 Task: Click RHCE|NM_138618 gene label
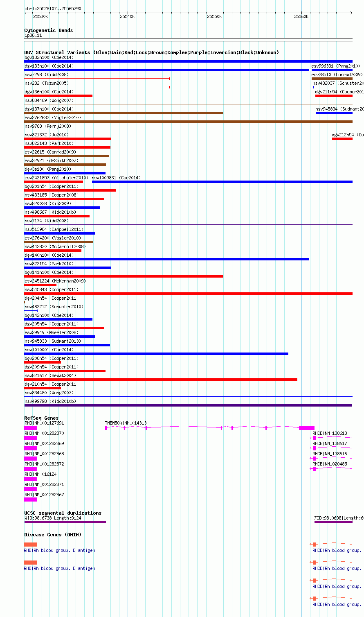(x=330, y=434)
